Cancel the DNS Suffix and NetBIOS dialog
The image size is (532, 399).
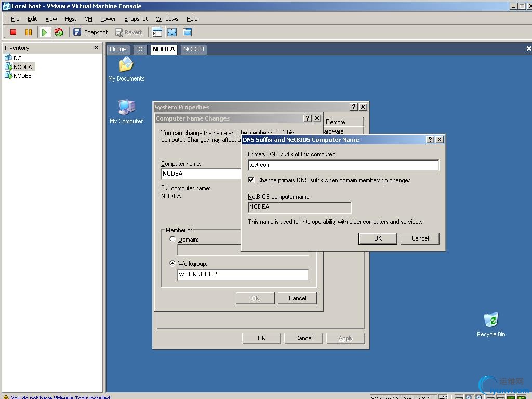pos(420,238)
